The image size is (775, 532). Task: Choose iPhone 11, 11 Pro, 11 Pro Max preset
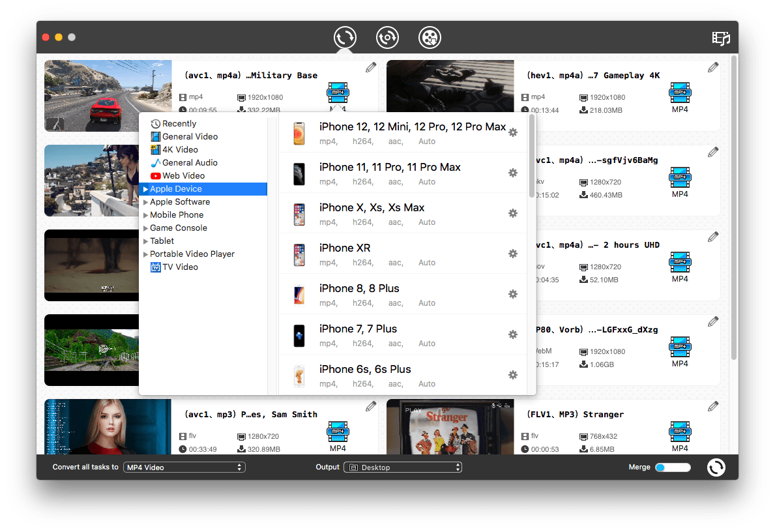pyautogui.click(x=403, y=173)
